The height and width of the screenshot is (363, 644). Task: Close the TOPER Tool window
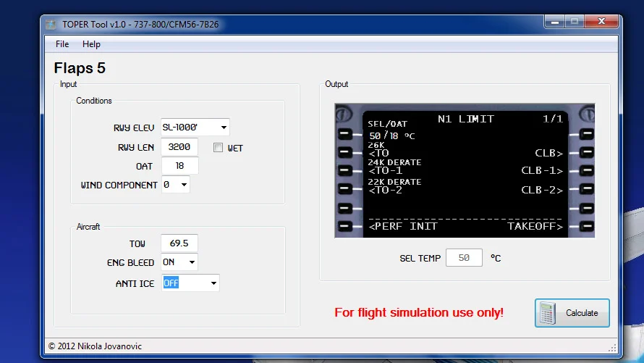(602, 22)
